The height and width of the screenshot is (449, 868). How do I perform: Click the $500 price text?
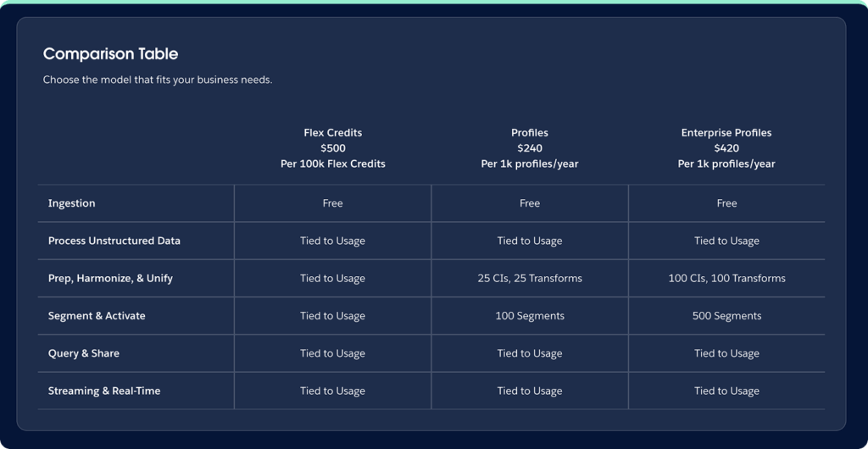[x=332, y=148]
